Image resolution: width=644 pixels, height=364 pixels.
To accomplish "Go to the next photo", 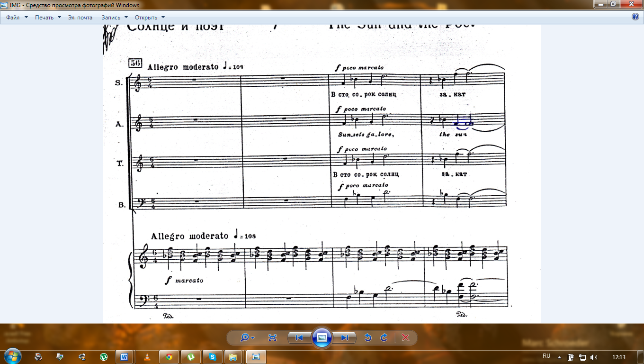I will 345,337.
